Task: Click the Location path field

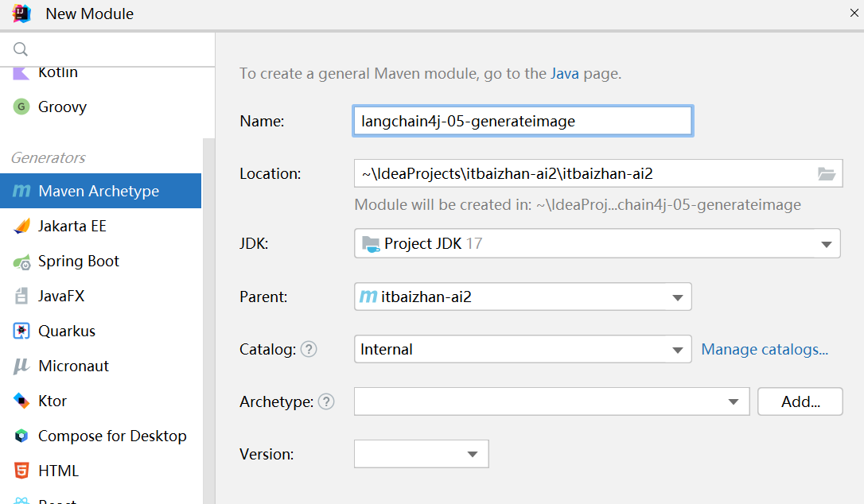Action: pos(598,173)
